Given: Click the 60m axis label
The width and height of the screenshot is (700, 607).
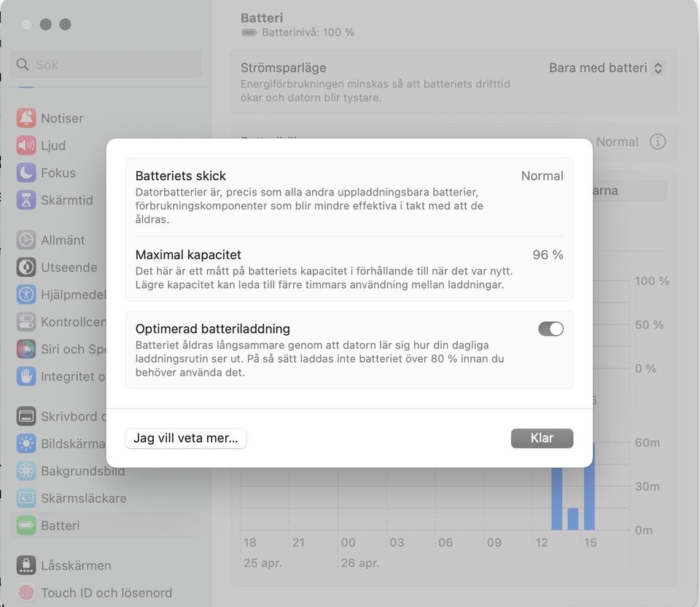Looking at the screenshot, I should (x=647, y=443).
